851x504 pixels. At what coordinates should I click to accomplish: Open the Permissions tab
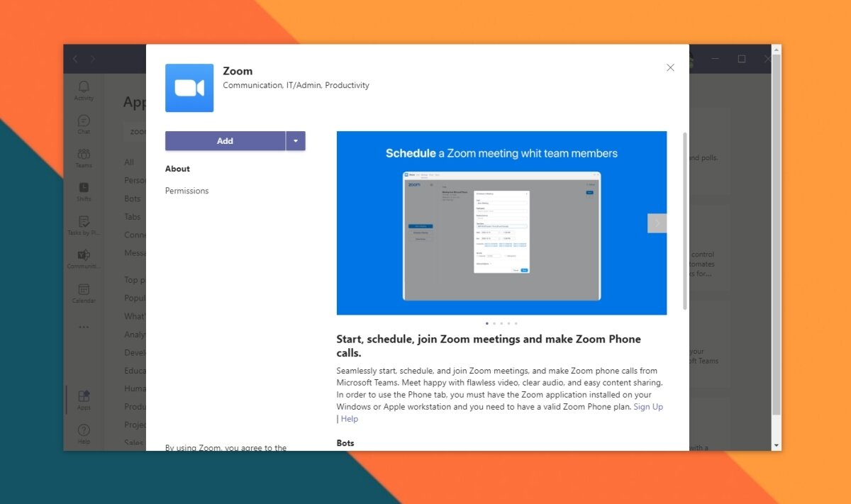pos(187,190)
